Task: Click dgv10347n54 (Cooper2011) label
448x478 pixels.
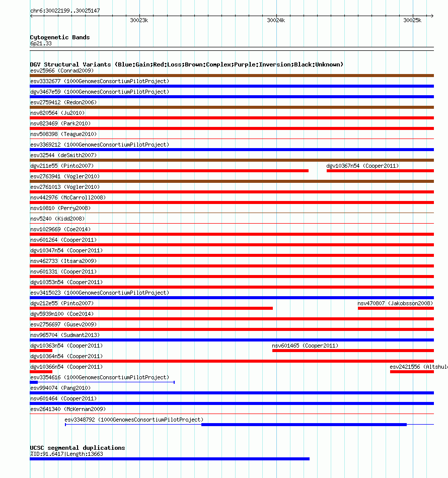Action: point(66,250)
